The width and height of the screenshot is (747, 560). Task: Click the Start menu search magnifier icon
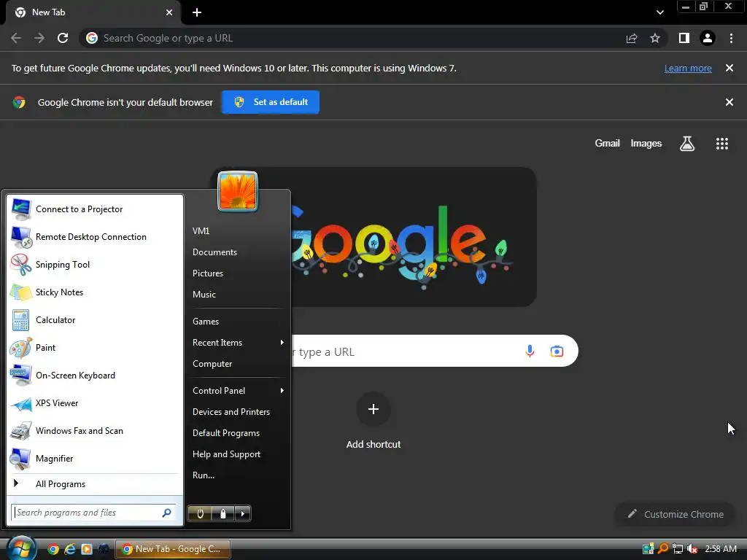click(x=167, y=513)
